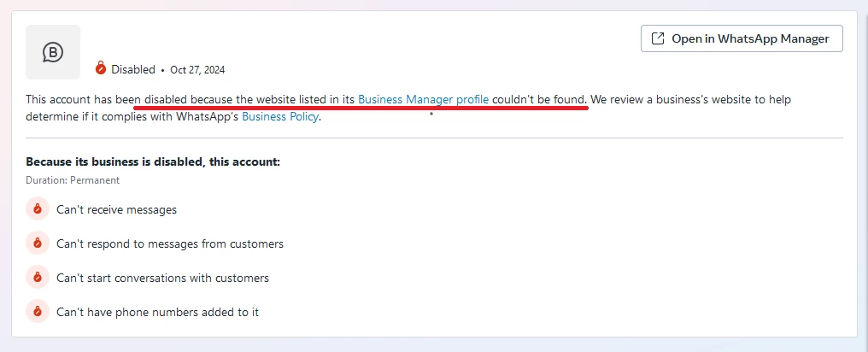The height and width of the screenshot is (352, 868).
Task: Select icon next to "Can't have phone numbers"
Action: click(x=38, y=312)
